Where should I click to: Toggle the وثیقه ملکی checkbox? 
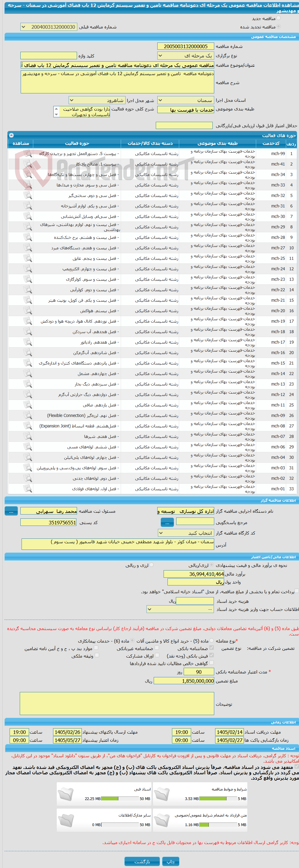97,655
